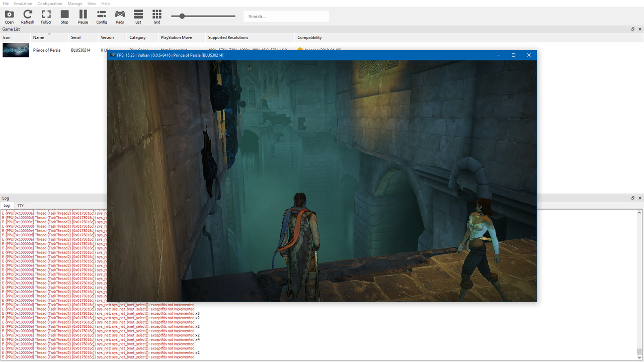644x362 pixels.
Task: Sort by the Name column header
Action: 49,38
